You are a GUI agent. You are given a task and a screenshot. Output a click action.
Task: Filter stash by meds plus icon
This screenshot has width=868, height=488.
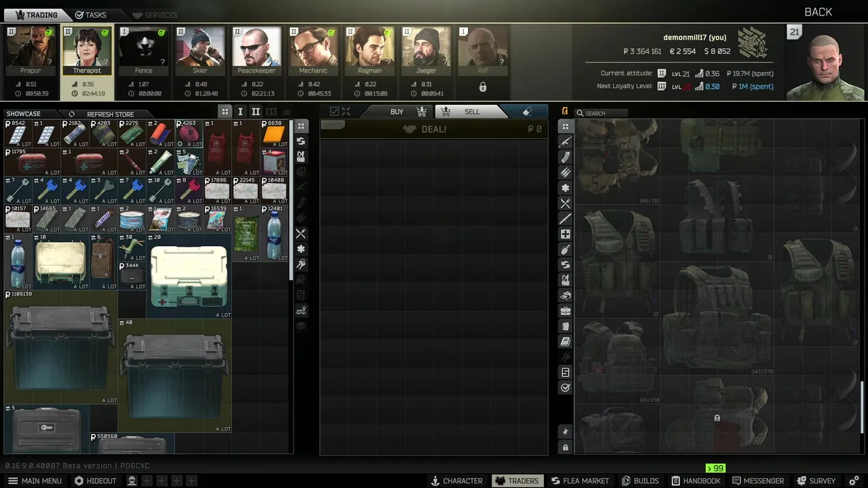[566, 234]
